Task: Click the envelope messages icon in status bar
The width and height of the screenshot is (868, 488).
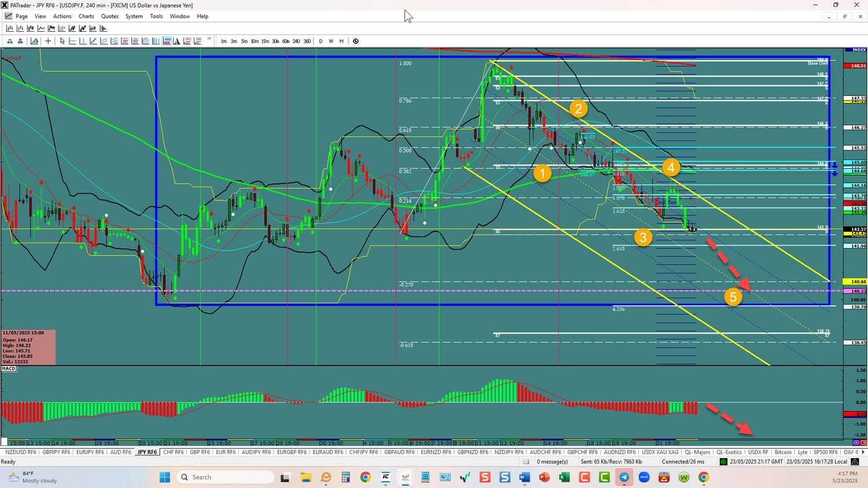Action: (x=526, y=461)
